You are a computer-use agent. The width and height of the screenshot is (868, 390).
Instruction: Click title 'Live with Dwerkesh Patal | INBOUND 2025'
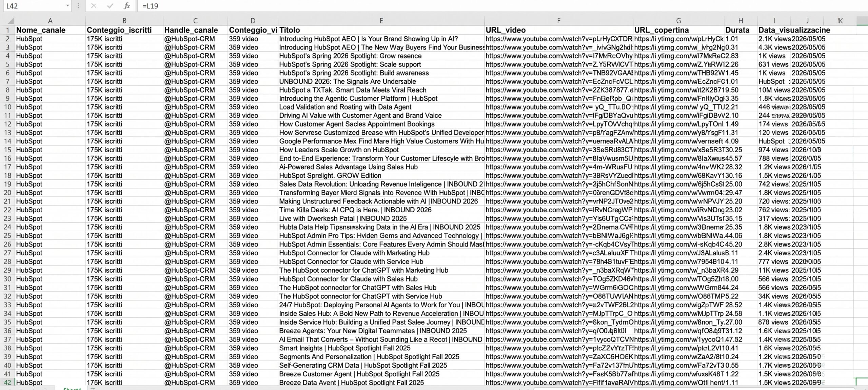[x=343, y=219]
